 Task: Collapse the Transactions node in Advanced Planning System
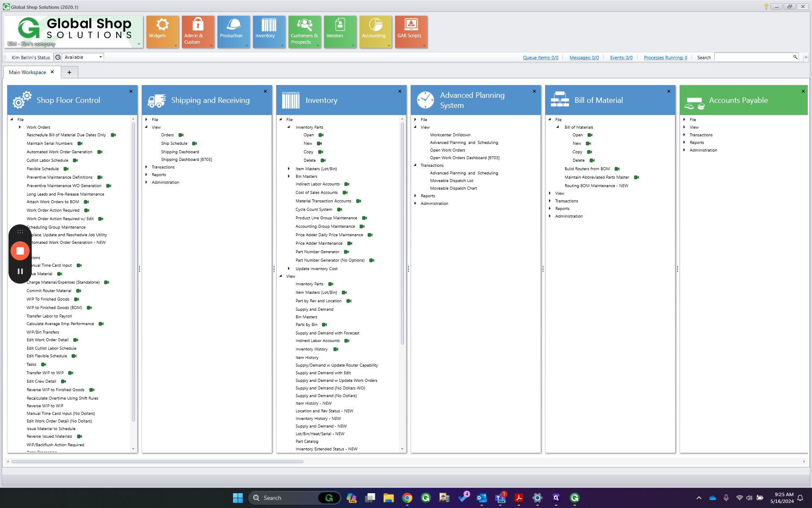tap(415, 165)
